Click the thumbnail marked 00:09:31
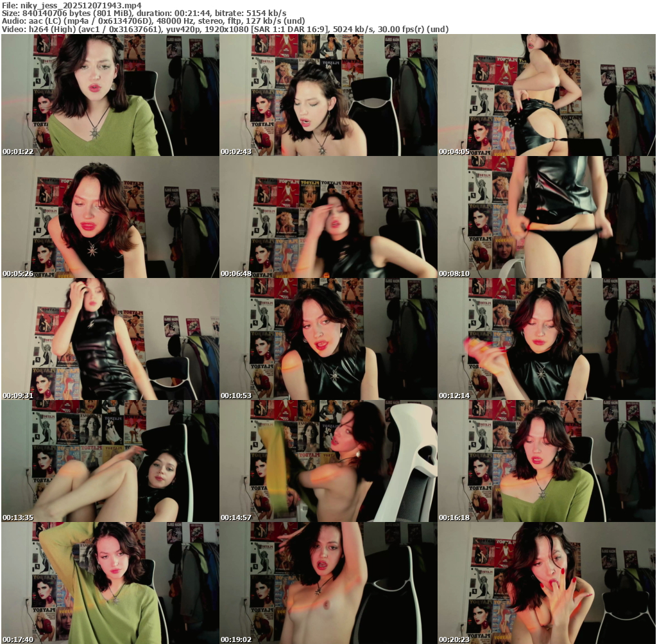 110,339
